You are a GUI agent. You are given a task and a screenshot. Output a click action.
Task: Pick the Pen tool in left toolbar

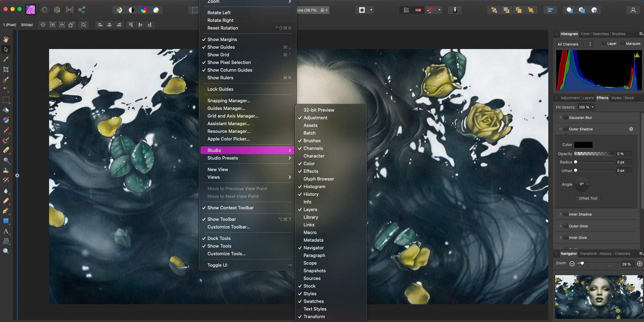tap(6, 211)
